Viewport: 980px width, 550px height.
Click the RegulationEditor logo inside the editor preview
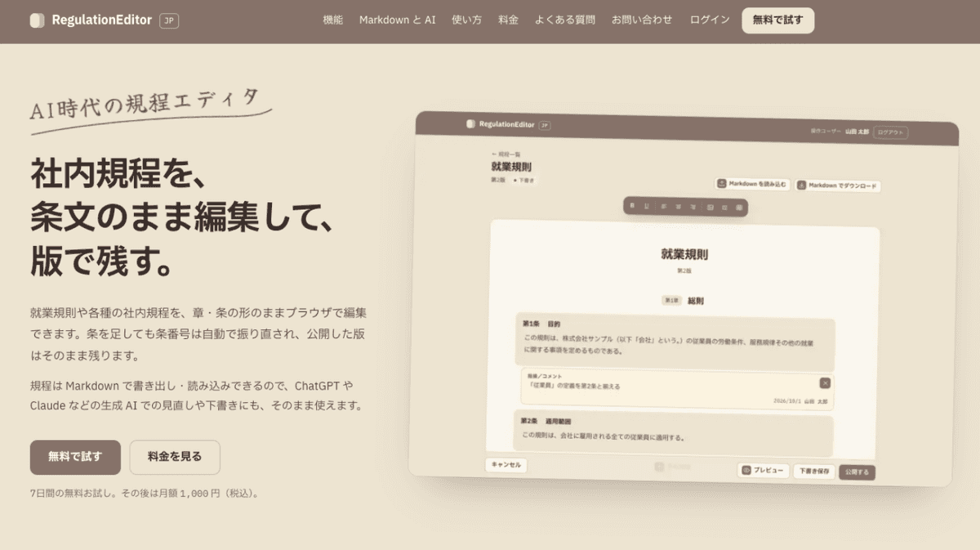[501, 124]
